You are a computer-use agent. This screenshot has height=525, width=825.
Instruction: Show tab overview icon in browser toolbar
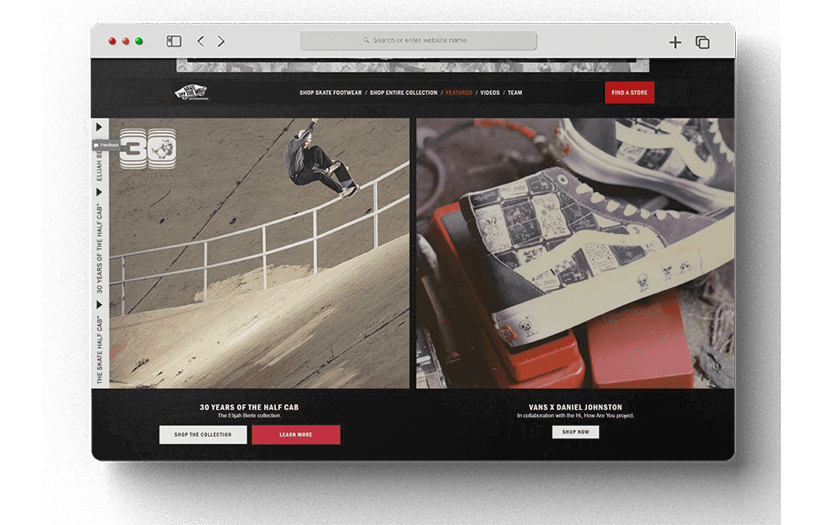[x=702, y=42]
